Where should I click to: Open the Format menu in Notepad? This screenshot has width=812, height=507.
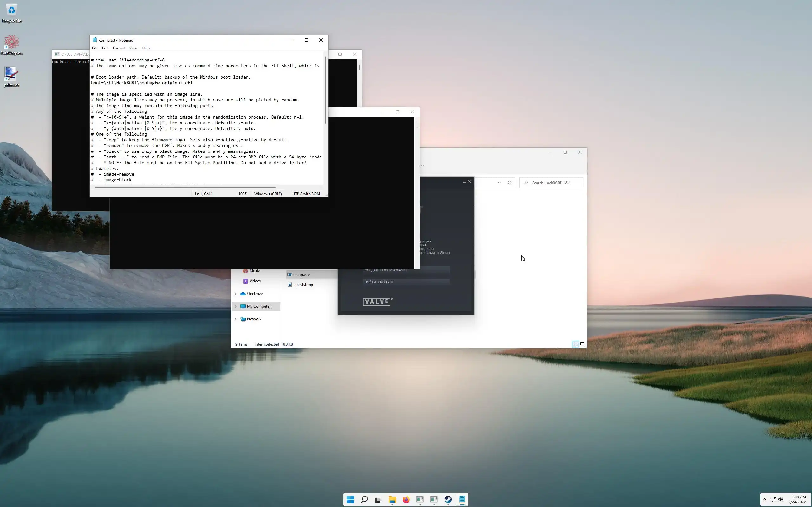pyautogui.click(x=119, y=48)
